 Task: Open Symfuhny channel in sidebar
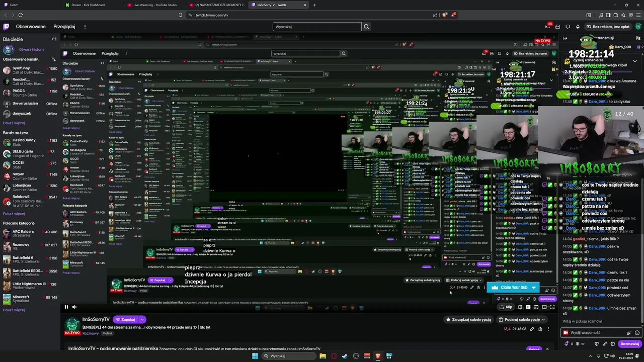[x=30, y=70]
